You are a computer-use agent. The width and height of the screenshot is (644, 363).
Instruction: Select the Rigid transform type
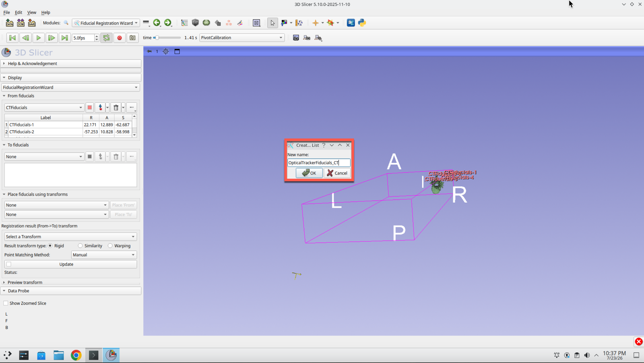point(50,246)
